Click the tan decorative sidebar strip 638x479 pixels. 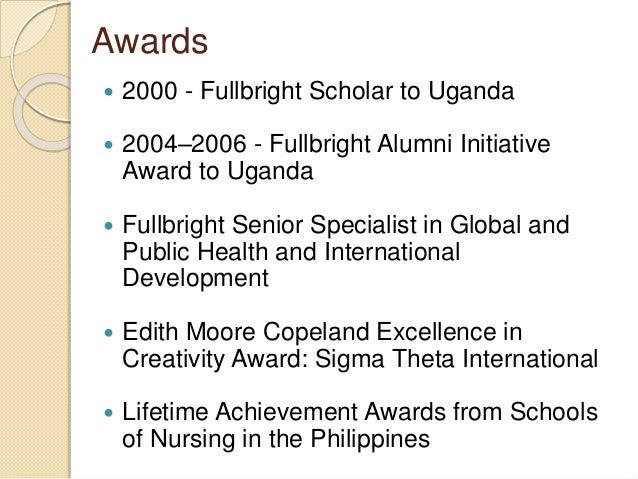pyautogui.click(x=35, y=285)
